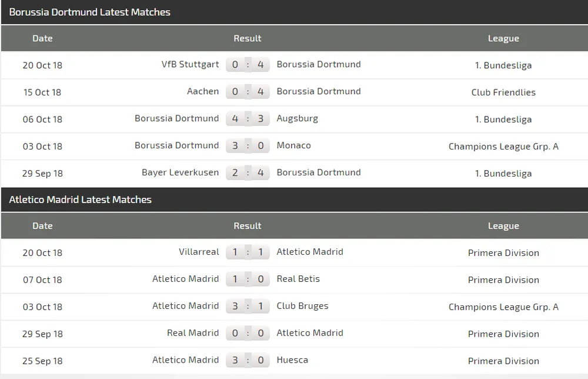Click Bayer Leverkusen team name

tap(180, 173)
